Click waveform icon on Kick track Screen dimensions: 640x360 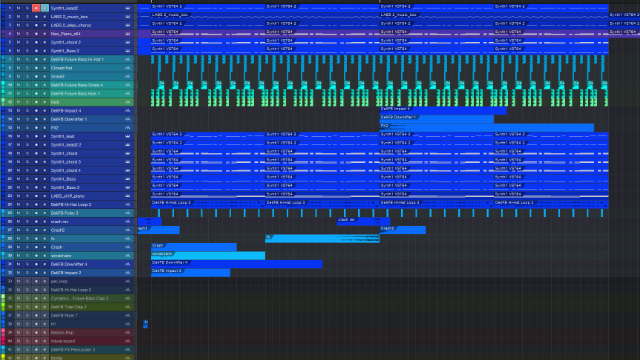[127, 102]
